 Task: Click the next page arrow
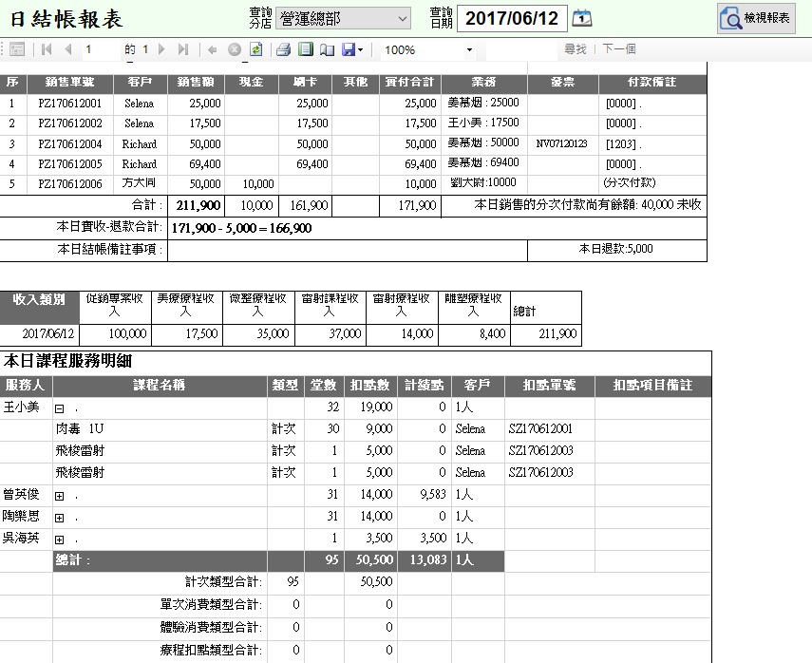(161, 49)
